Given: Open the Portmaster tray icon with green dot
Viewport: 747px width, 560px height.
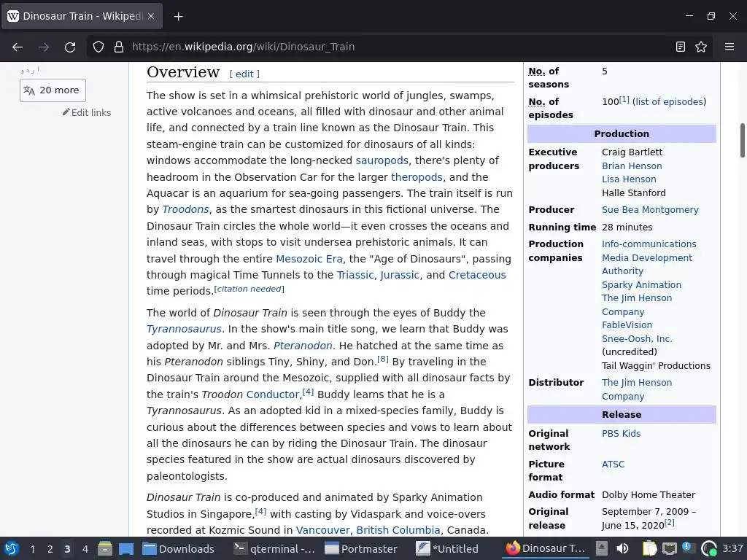Looking at the screenshot, I should (x=709, y=548).
